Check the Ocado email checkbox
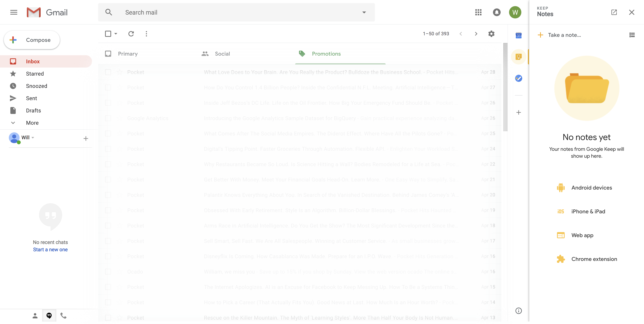Screen dimensions: 644x324 tap(108, 271)
